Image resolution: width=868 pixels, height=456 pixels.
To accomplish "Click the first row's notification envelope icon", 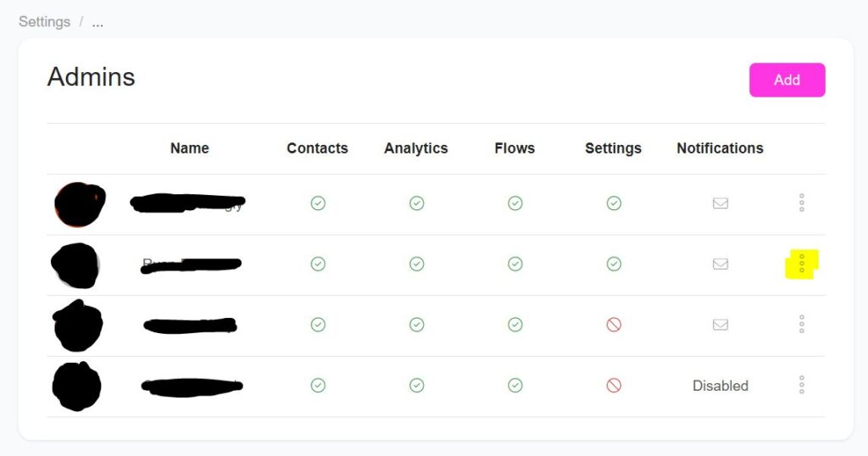I will click(x=720, y=203).
